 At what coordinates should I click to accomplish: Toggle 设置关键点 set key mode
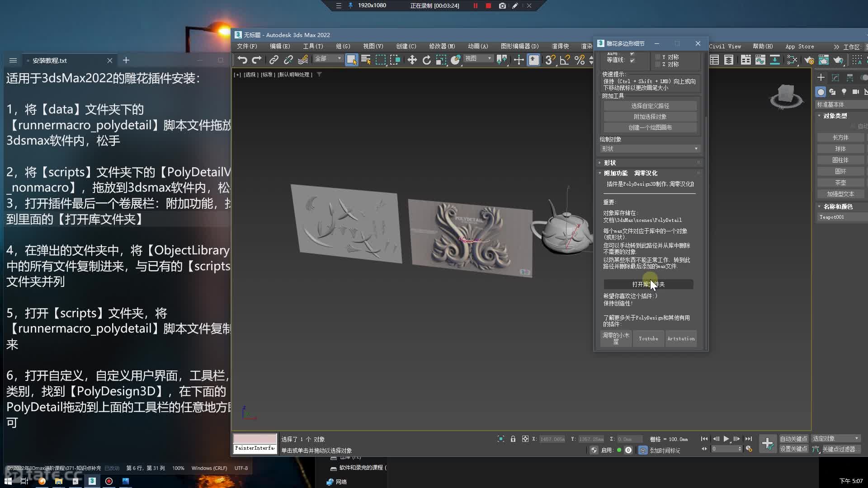[x=793, y=449]
